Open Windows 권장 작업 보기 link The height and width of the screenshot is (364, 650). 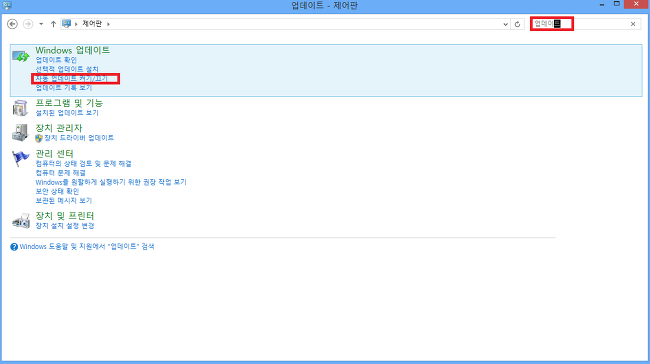(x=111, y=182)
